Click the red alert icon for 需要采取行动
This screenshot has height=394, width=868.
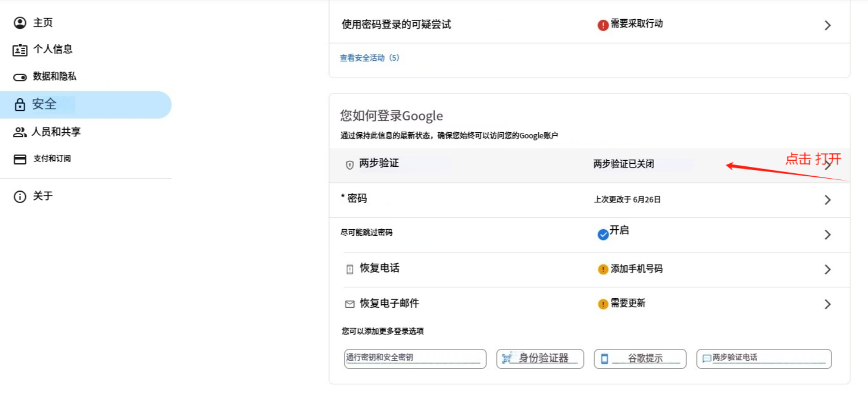pos(603,25)
